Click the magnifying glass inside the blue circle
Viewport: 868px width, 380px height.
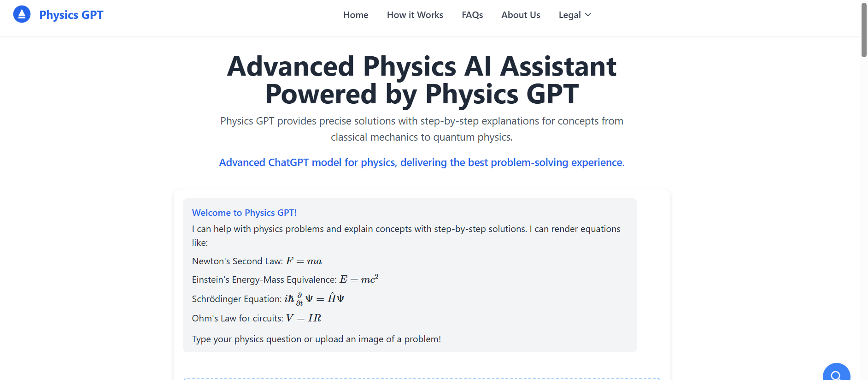pyautogui.click(x=837, y=374)
